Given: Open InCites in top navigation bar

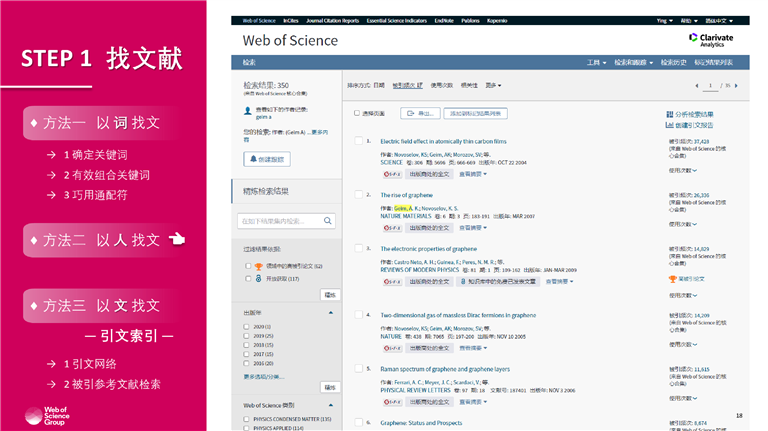Looking at the screenshot, I should coord(290,21).
